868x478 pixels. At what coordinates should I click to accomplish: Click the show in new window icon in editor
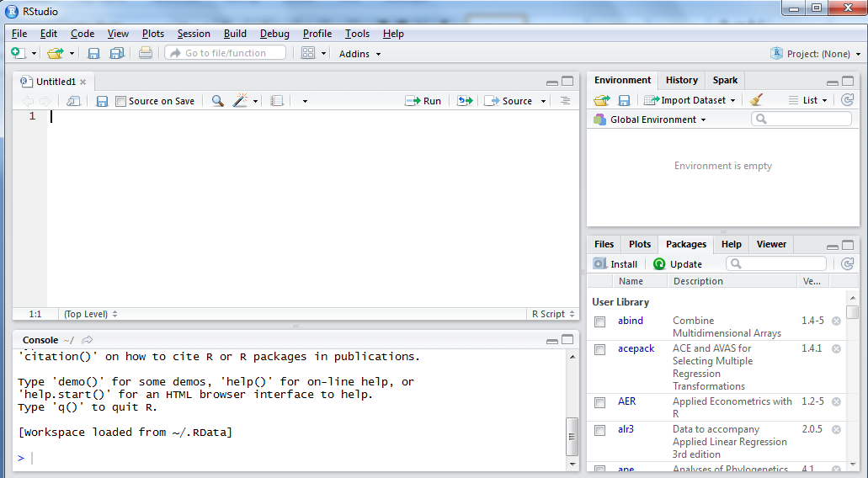[x=73, y=101]
